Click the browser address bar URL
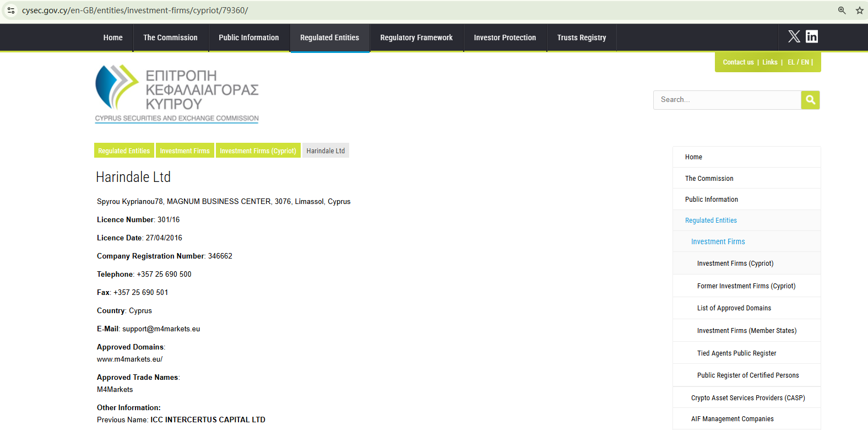This screenshot has height=430, width=868. coord(135,10)
